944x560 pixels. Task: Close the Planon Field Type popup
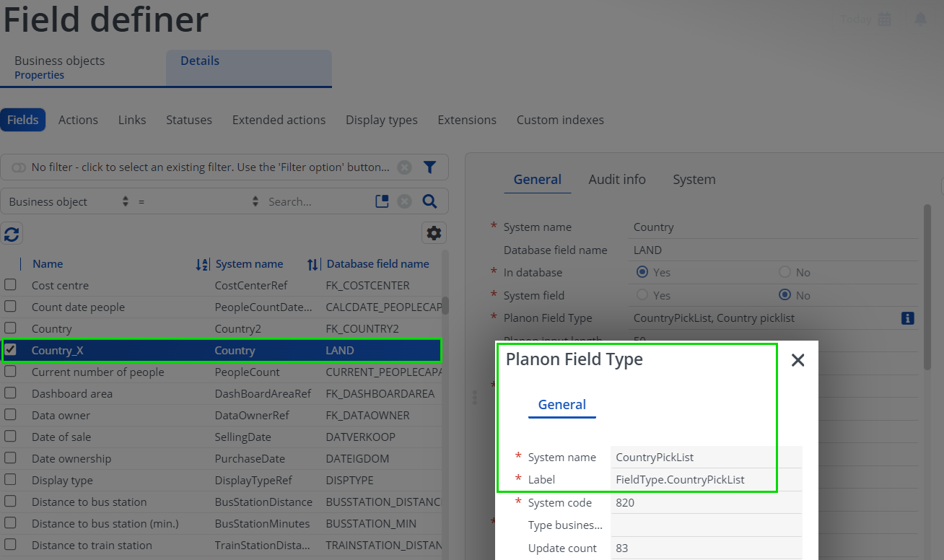point(797,360)
